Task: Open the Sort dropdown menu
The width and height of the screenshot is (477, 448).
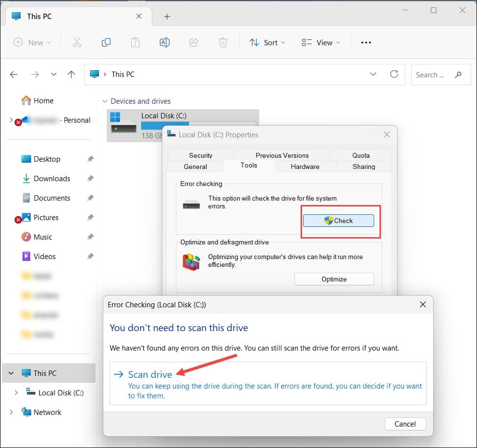Action: click(x=267, y=42)
